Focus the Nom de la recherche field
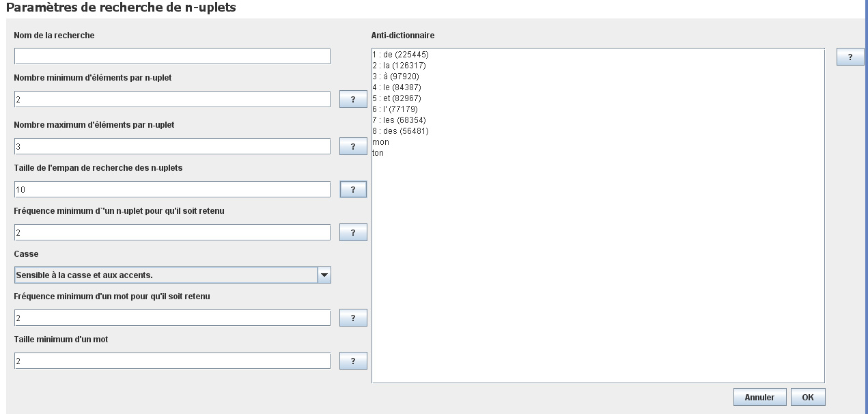Image resolution: width=868 pixels, height=414 pixels. tap(172, 56)
